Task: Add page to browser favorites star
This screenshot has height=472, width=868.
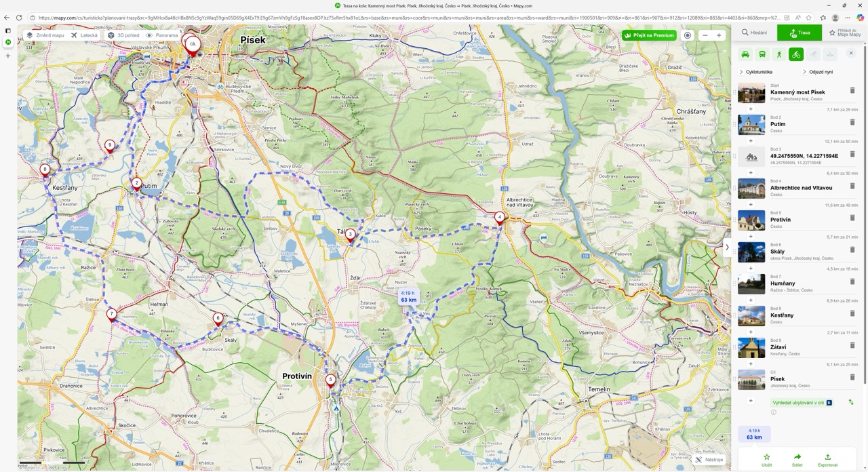Action: pos(809,18)
